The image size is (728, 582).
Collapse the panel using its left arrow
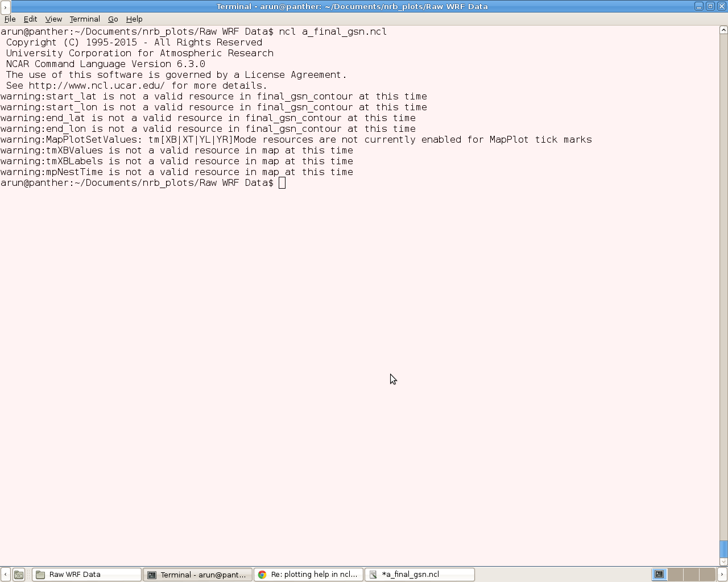tap(5, 575)
